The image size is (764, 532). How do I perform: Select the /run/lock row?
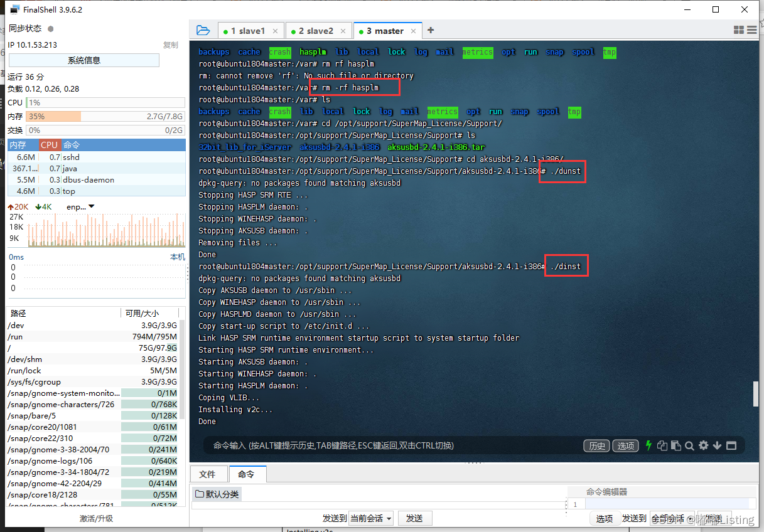[93, 370]
